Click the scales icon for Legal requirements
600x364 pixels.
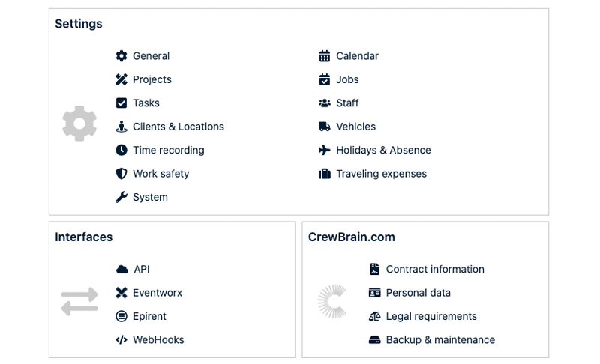[x=375, y=316]
